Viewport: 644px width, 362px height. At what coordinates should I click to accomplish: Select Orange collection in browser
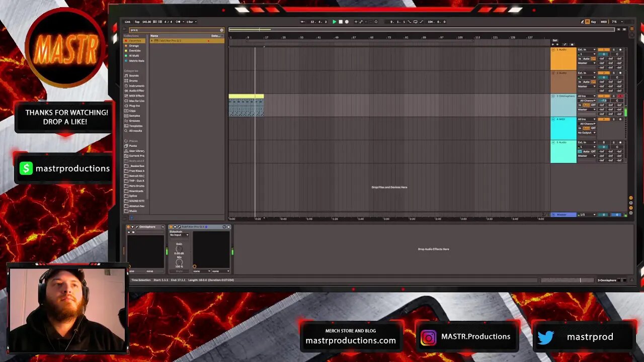point(134,46)
